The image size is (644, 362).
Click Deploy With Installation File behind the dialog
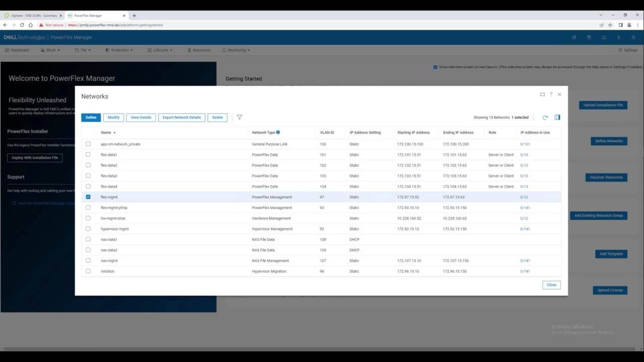(35, 158)
